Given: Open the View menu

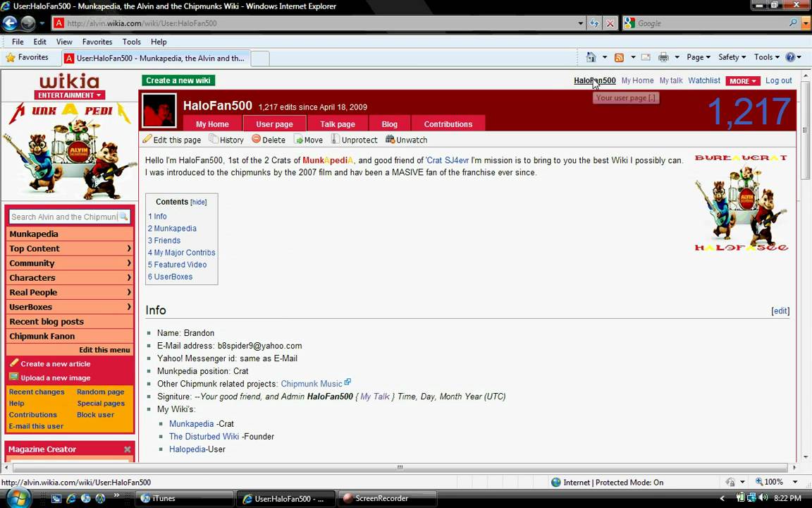Looking at the screenshot, I should click(x=64, y=42).
